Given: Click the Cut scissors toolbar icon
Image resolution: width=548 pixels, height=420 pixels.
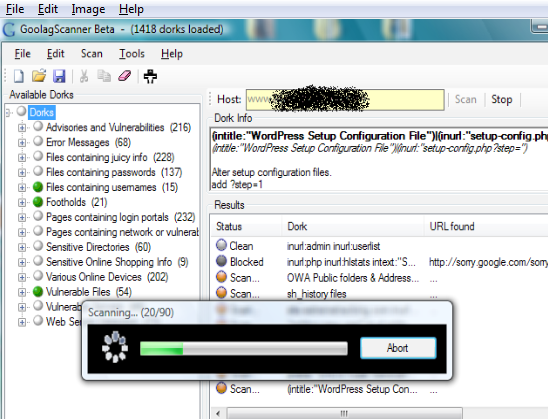Looking at the screenshot, I should pos(84,76).
